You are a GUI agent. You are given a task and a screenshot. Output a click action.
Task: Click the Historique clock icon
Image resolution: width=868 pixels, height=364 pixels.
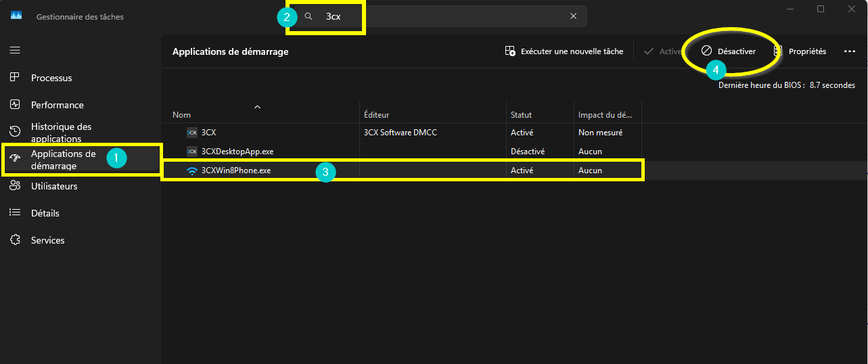[x=15, y=131]
